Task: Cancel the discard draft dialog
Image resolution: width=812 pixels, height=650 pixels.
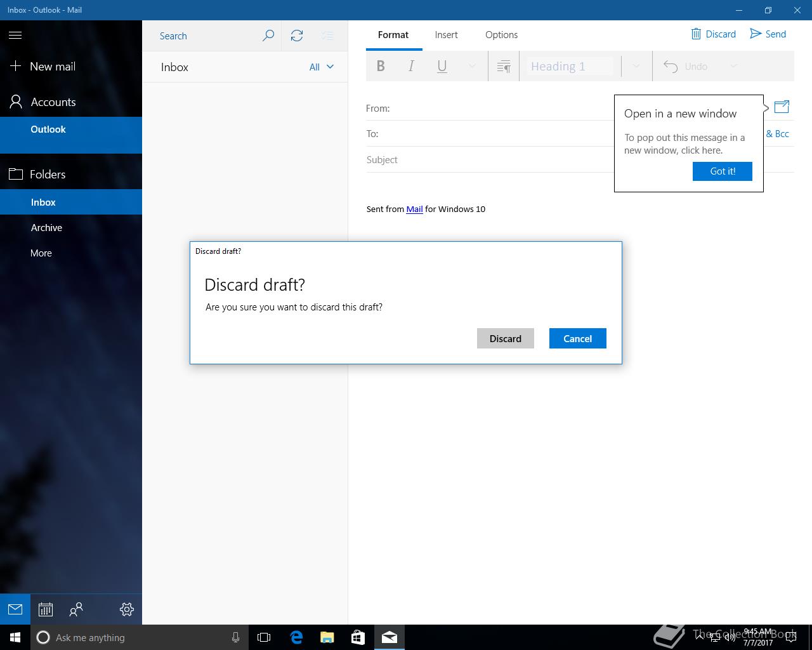Action: tap(578, 338)
